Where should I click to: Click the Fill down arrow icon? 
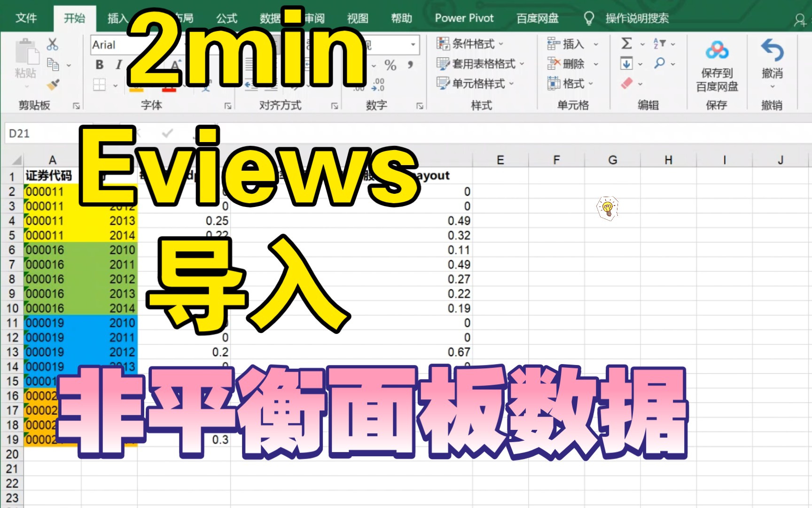tap(626, 63)
